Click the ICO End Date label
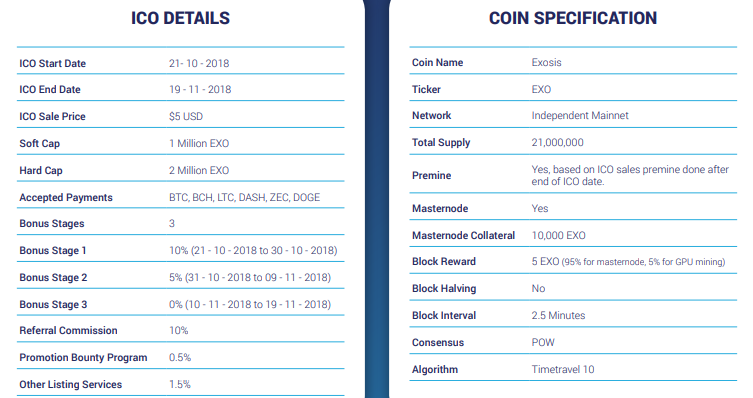Screen dimensions: 753x398 coord(50,89)
